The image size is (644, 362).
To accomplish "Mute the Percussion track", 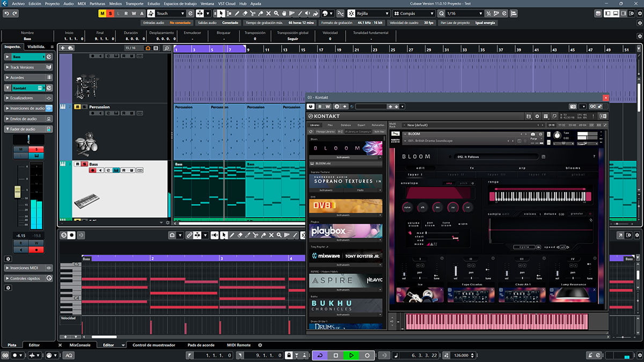I will (x=77, y=107).
